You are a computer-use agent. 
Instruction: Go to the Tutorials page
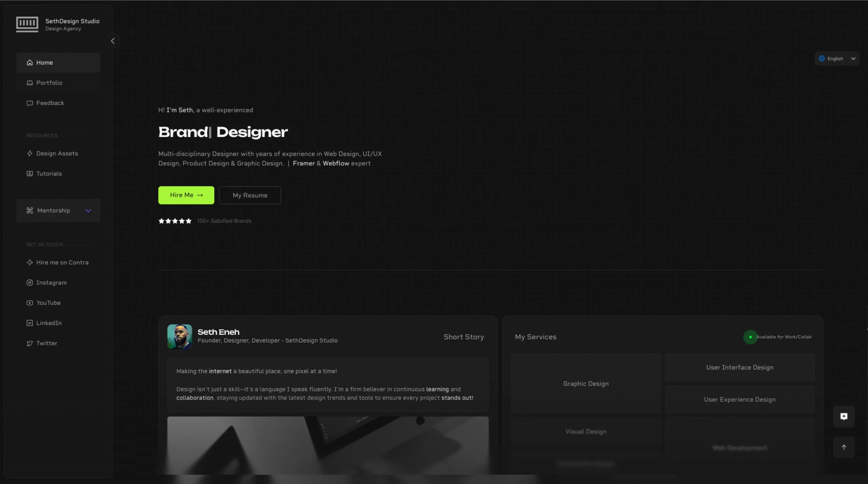(58, 174)
